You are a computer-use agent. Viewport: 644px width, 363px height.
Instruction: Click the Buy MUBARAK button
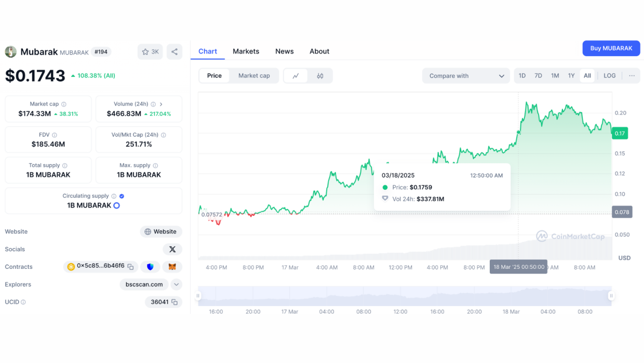pyautogui.click(x=611, y=48)
